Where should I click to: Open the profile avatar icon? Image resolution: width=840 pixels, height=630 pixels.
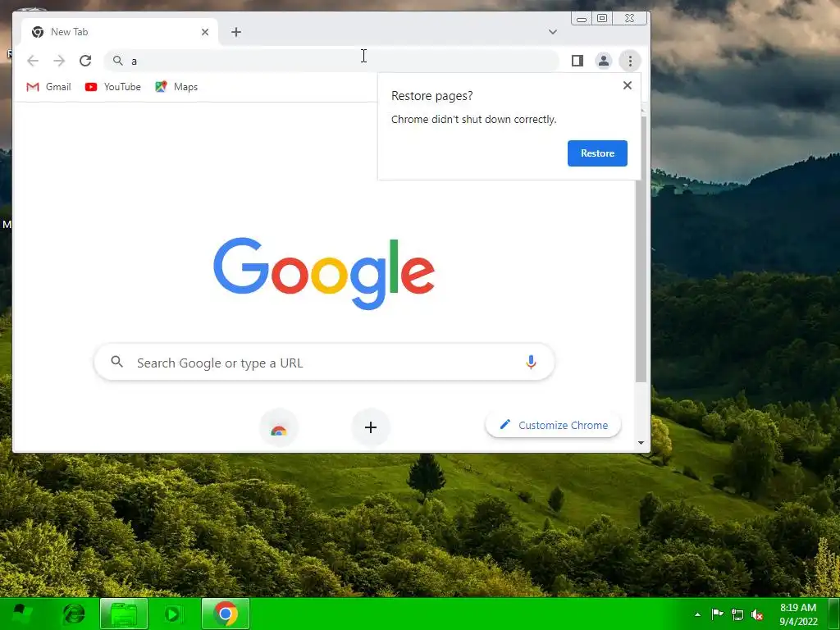(x=603, y=61)
